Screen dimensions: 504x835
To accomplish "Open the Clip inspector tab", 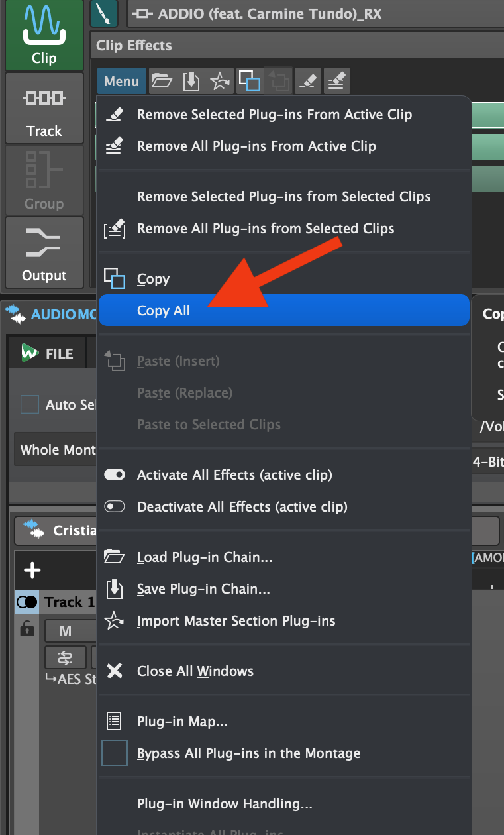I will 44,35.
